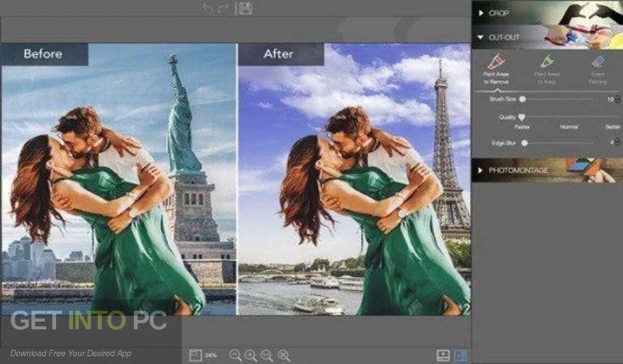Click the Save disk icon
623x364 pixels.
[245, 8]
